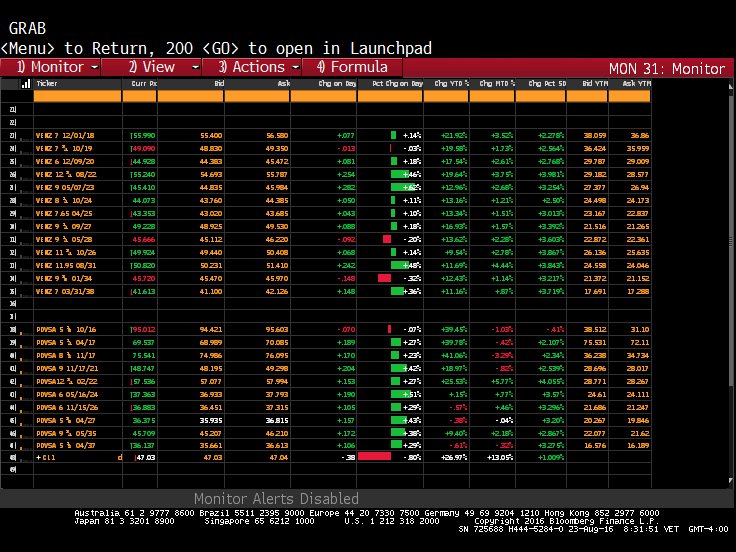Viewport: 736px width, 552px height.
Task: Click the orange input field under Ask
Action: coord(257,96)
